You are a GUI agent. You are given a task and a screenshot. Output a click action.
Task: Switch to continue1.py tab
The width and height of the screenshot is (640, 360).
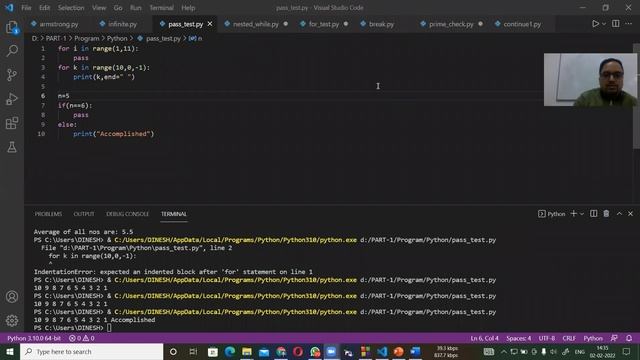click(x=522, y=24)
